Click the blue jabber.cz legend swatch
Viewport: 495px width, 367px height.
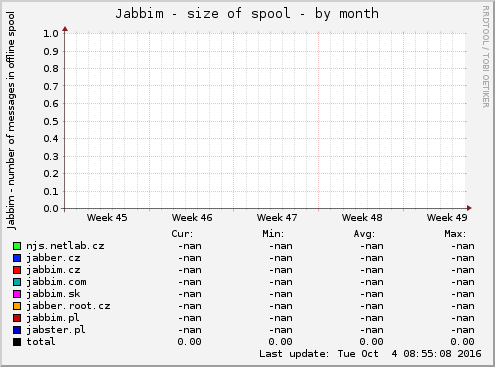[17, 258]
